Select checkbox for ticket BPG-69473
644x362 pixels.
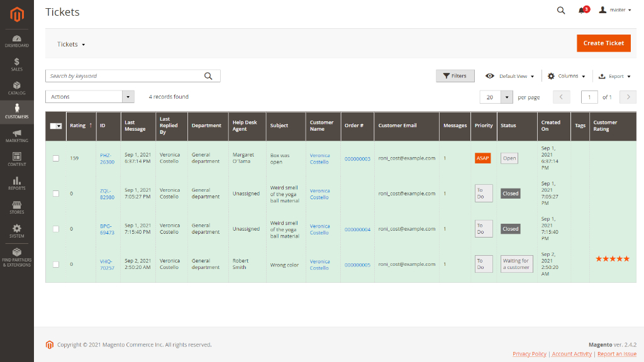(x=56, y=229)
